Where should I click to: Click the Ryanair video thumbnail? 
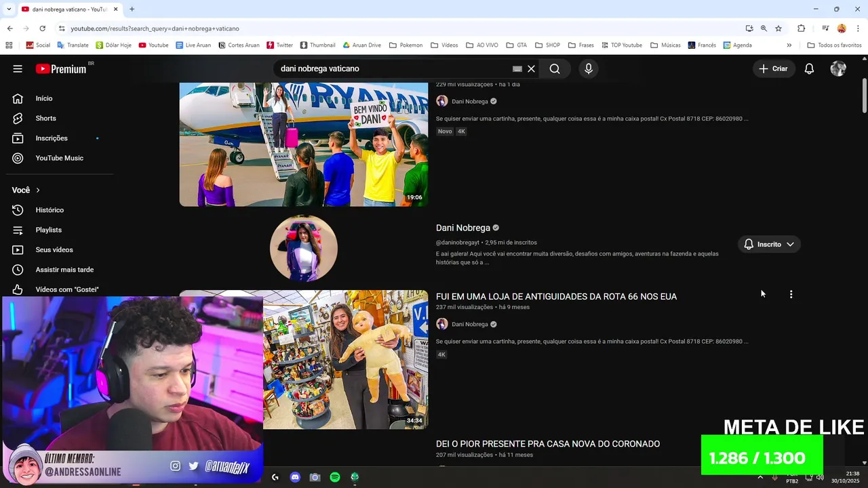[304, 144]
